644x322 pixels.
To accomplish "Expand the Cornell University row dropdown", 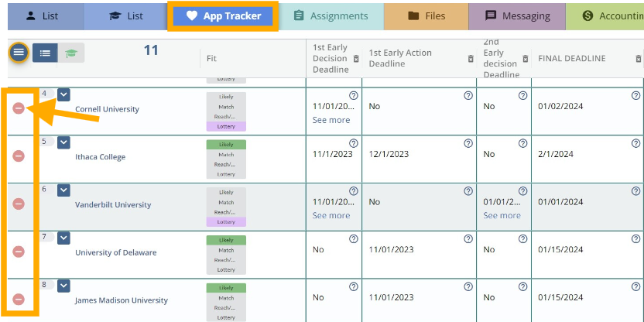I will click(63, 95).
